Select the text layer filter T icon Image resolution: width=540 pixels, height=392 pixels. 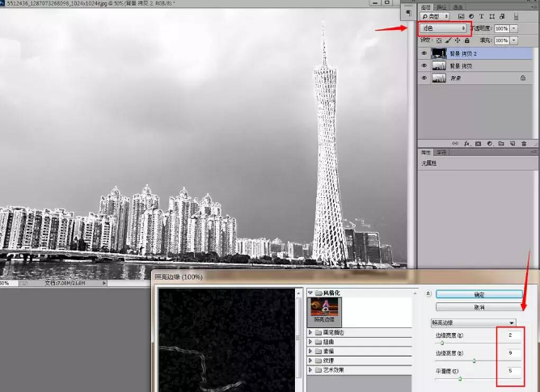pos(481,15)
